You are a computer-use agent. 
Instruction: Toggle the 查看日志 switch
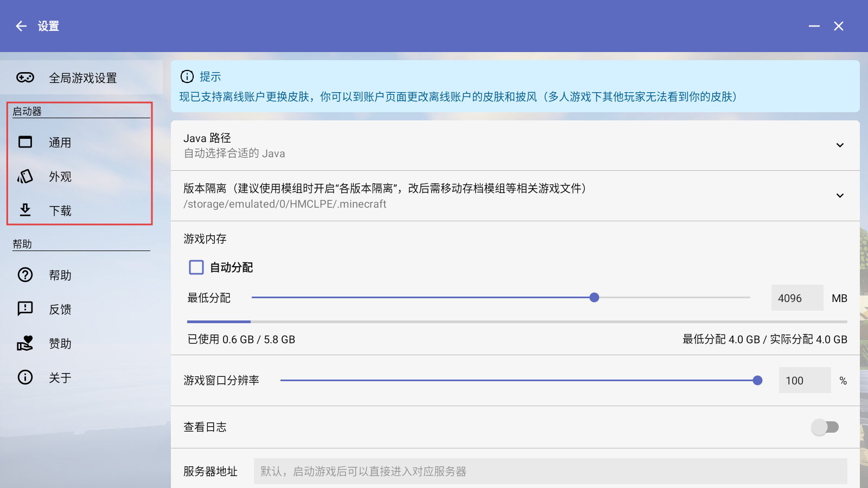pos(825,427)
